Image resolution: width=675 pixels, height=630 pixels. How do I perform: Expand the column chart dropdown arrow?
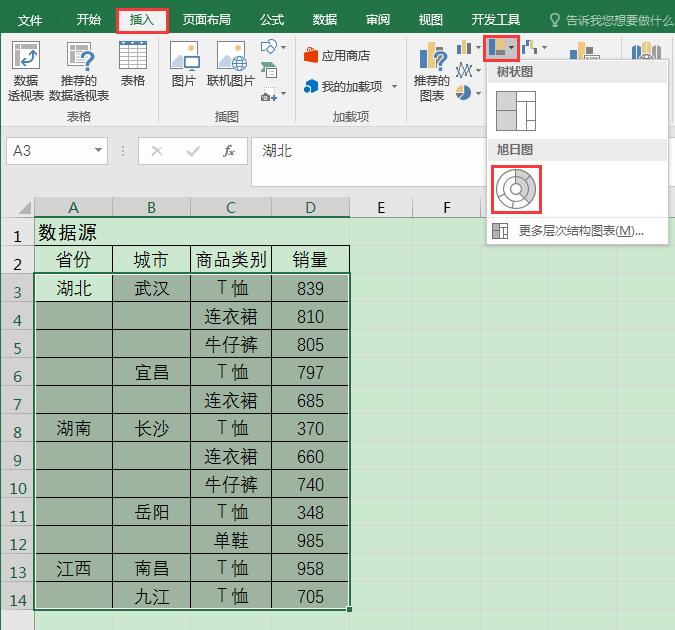(x=478, y=47)
